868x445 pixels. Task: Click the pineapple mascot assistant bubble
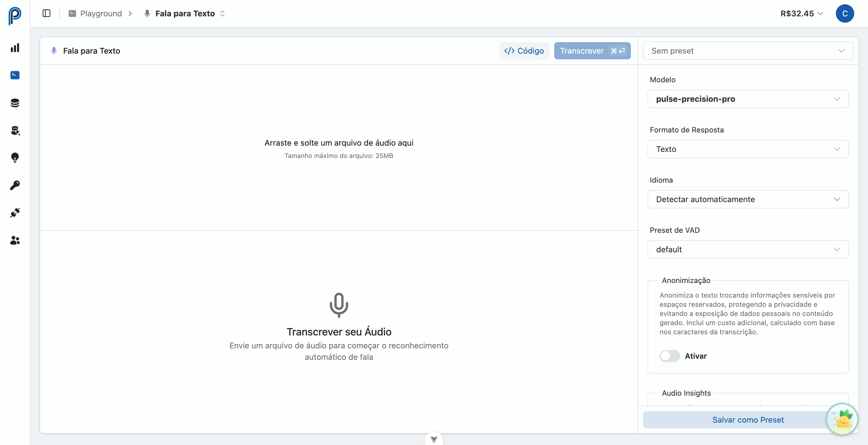[842, 419]
